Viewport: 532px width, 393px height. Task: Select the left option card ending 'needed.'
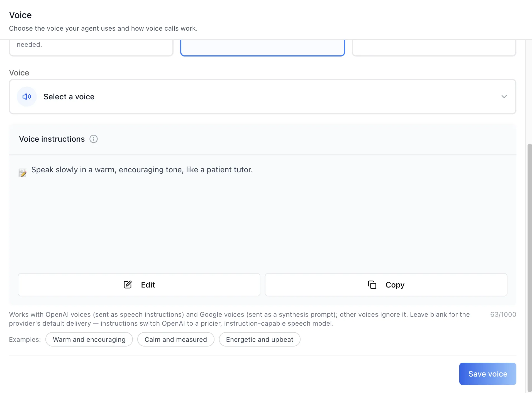pyautogui.click(x=91, y=48)
